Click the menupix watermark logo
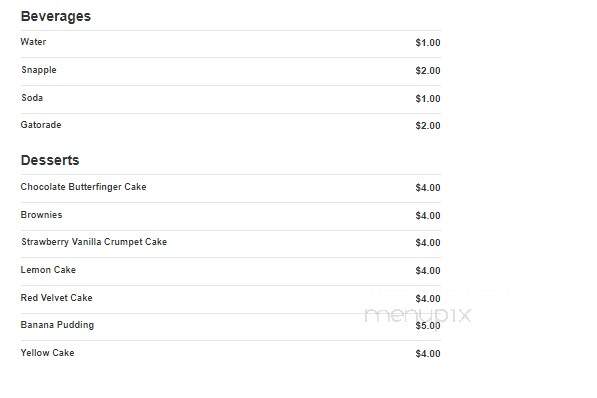 click(418, 315)
